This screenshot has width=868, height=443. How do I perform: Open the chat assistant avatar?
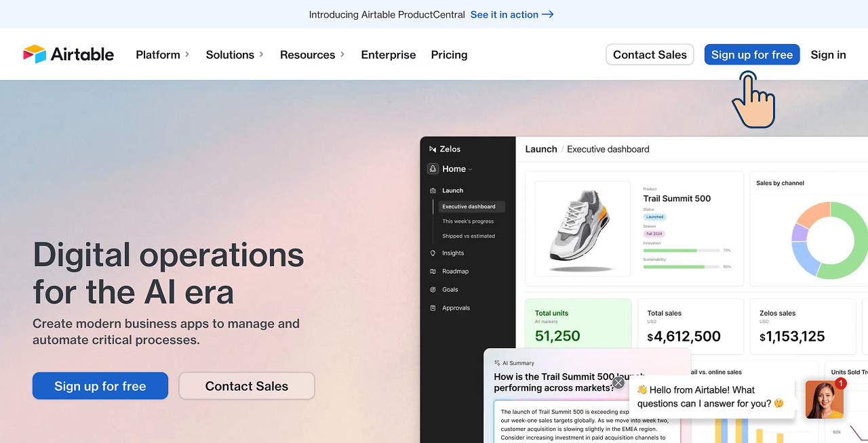click(x=824, y=400)
